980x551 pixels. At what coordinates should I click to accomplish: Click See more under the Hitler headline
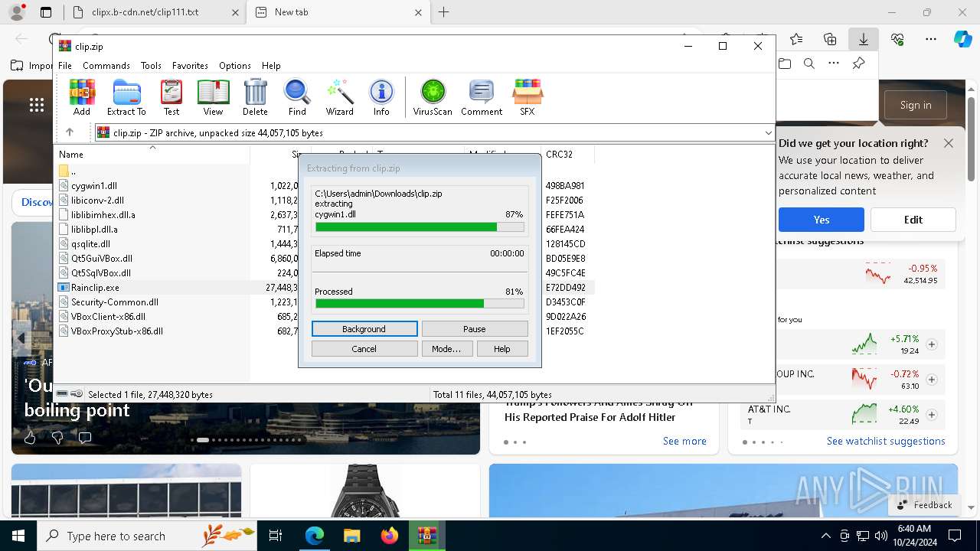[684, 441]
